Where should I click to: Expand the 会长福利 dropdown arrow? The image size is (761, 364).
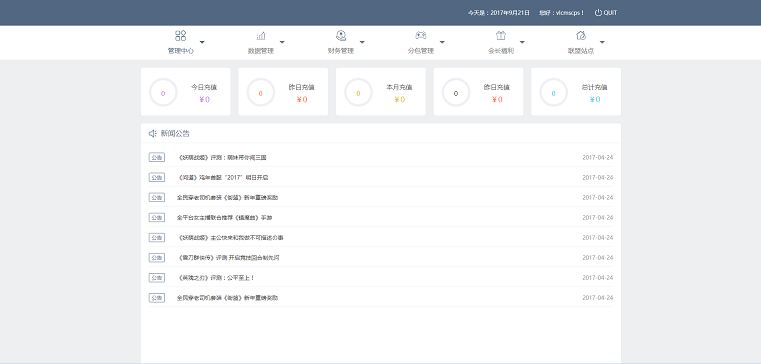click(522, 42)
